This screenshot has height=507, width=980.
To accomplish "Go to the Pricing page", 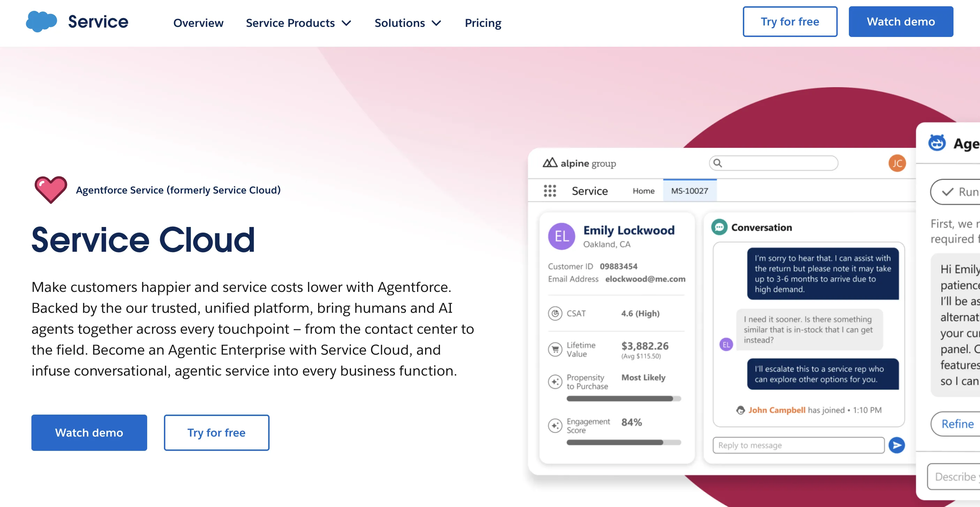I will [x=483, y=23].
